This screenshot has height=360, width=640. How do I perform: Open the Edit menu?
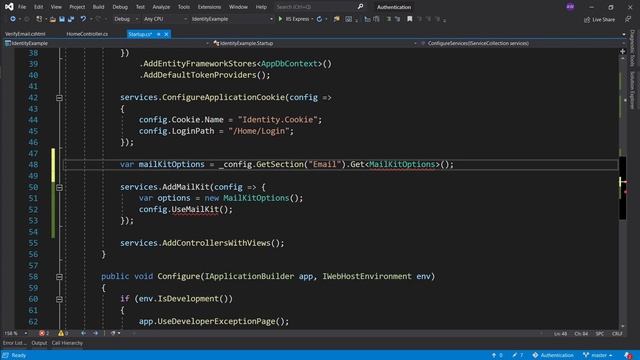[x=38, y=7]
